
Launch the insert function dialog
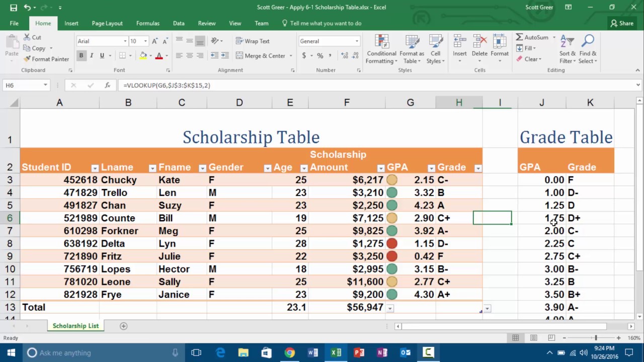107,85
